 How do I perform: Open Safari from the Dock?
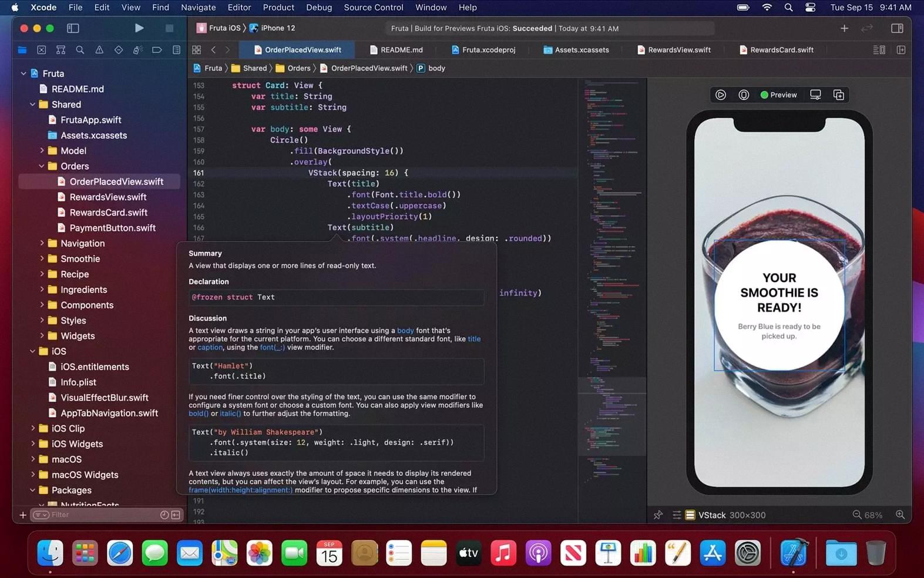(120, 553)
